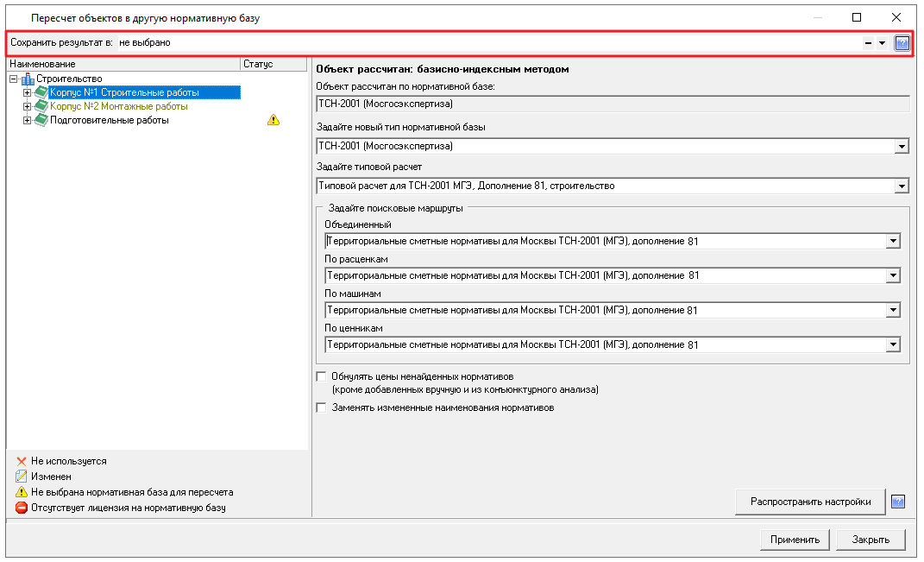Image resolution: width=924 pixels, height=562 pixels.
Task: Click the help icon beside the save-result field
Action: point(902,43)
